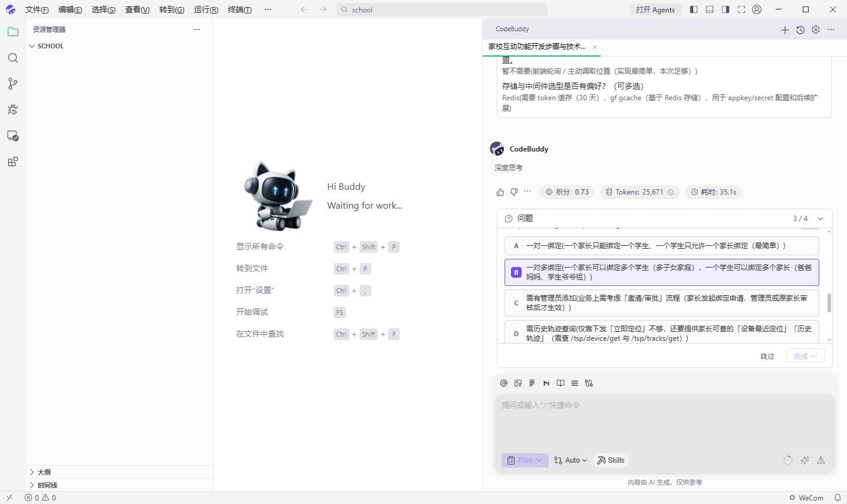847x504 pixels.
Task: Open the Auto model dropdown
Action: tap(571, 460)
